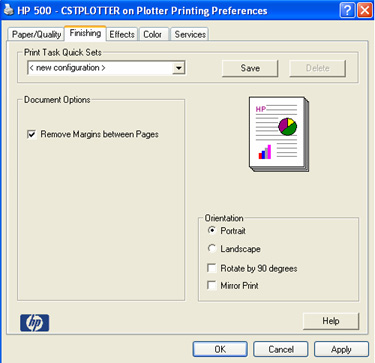Click the HP logo icon
Viewport: 375px width, 363px height.
35,323
